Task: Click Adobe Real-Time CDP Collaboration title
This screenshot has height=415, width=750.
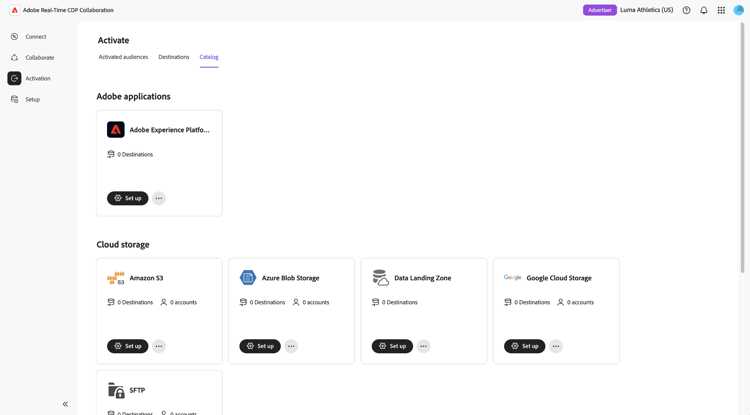Action: click(x=68, y=10)
